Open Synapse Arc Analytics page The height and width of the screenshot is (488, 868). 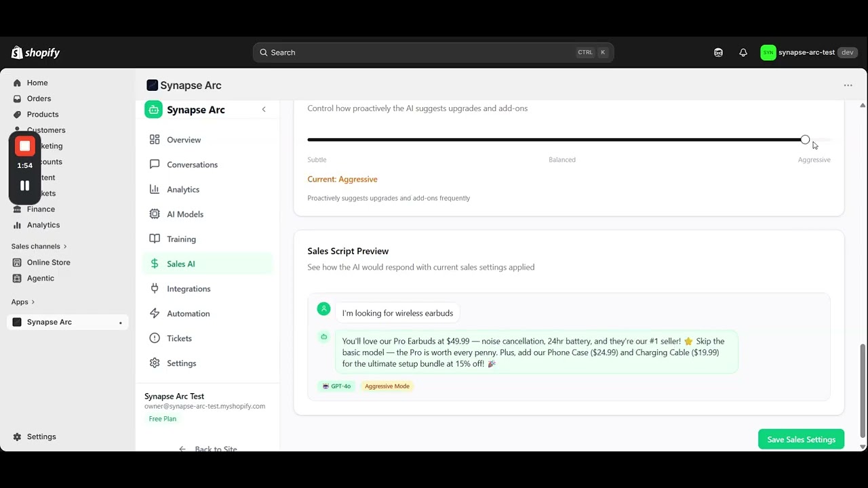[207, 189]
